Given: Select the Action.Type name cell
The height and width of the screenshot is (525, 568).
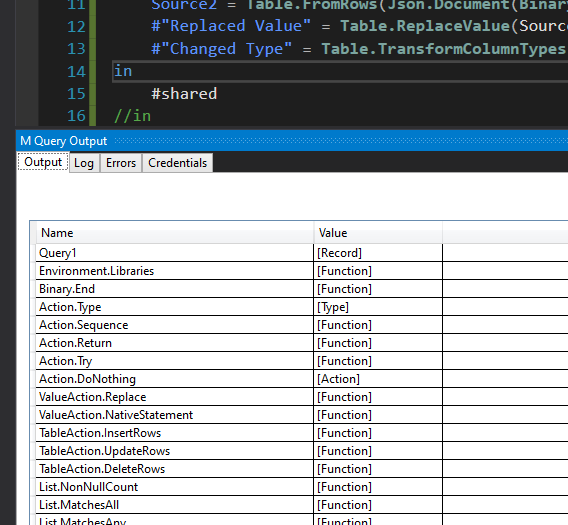Looking at the screenshot, I should (175, 307).
